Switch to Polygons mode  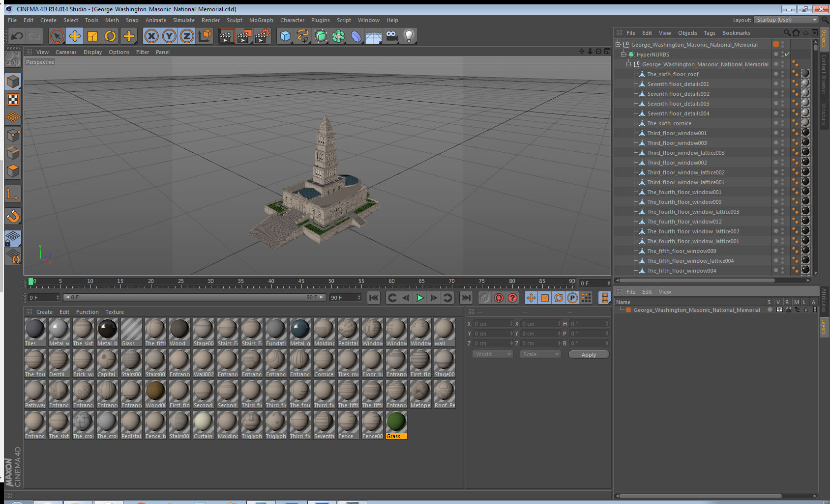[13, 171]
